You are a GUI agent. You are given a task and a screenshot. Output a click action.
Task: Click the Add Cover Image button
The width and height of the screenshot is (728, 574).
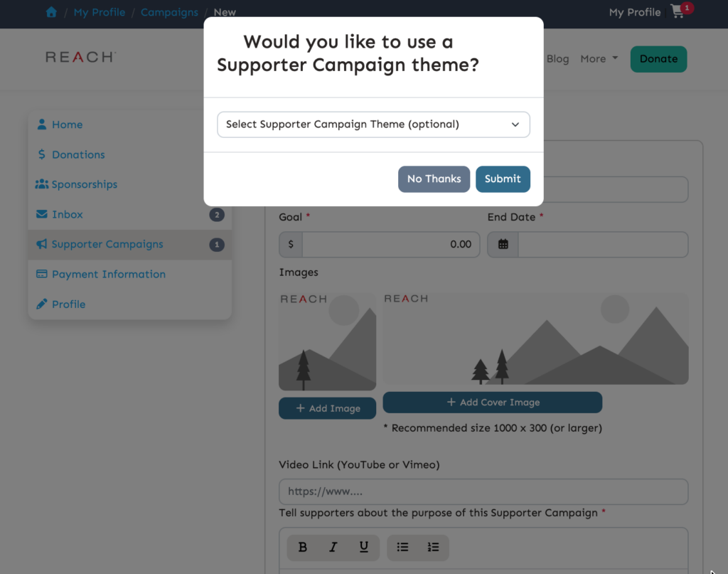(x=492, y=402)
